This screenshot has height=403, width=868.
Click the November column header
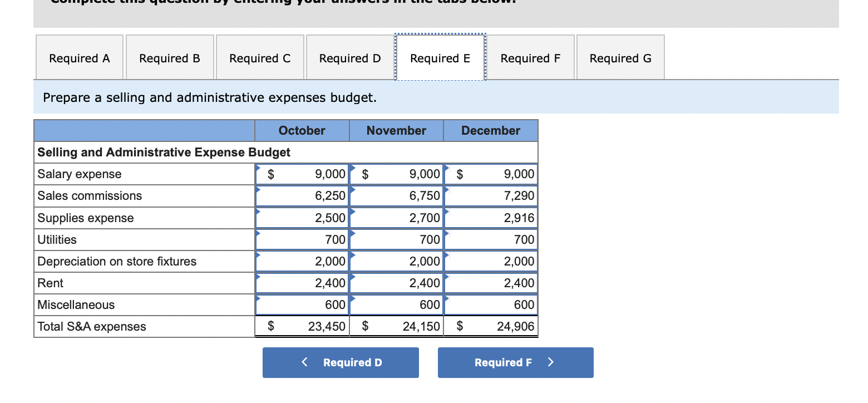(396, 131)
